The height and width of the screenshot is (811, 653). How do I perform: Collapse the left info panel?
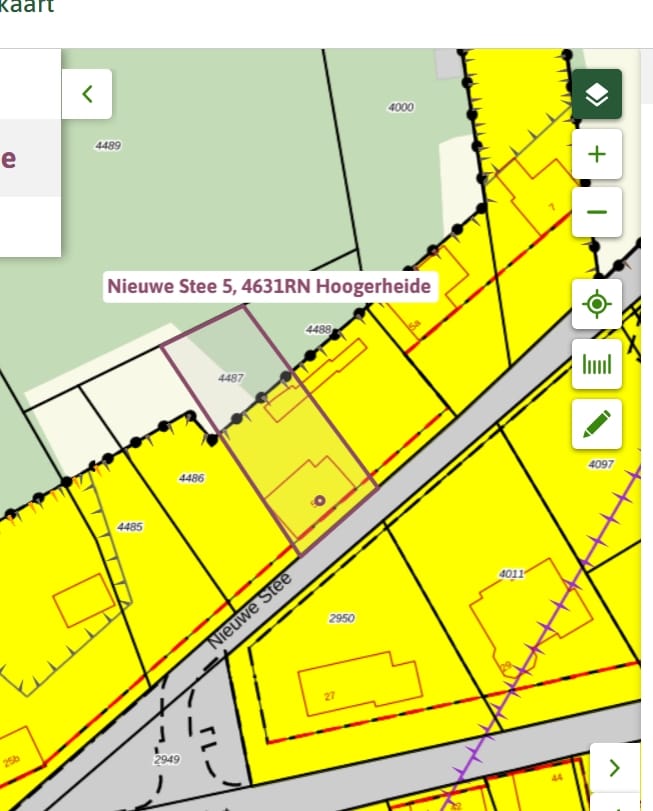click(x=87, y=94)
